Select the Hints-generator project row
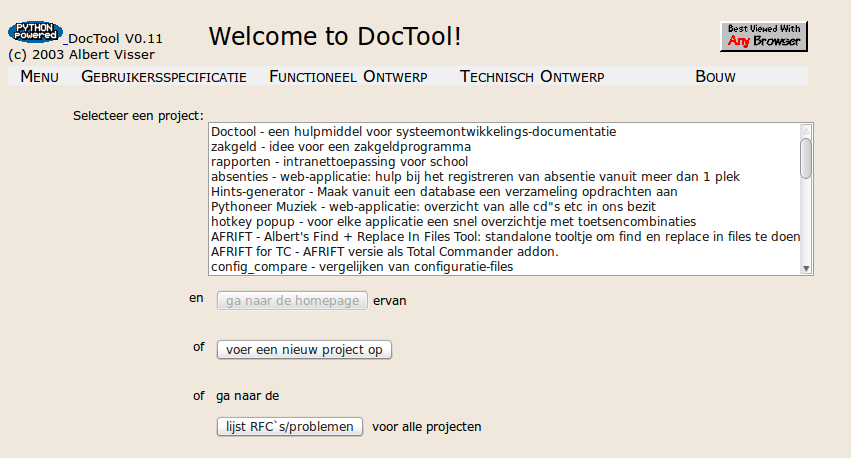The image size is (851, 458). coord(505,192)
